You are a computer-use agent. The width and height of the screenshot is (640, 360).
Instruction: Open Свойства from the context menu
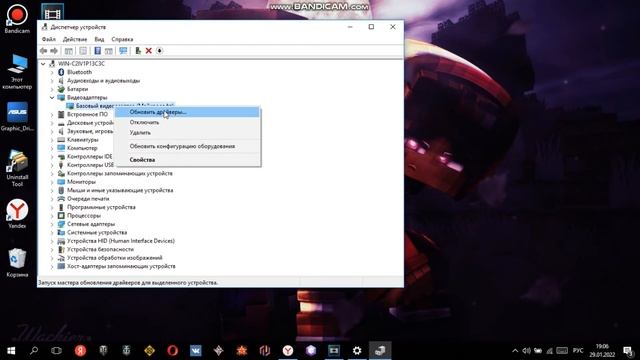pos(187,160)
